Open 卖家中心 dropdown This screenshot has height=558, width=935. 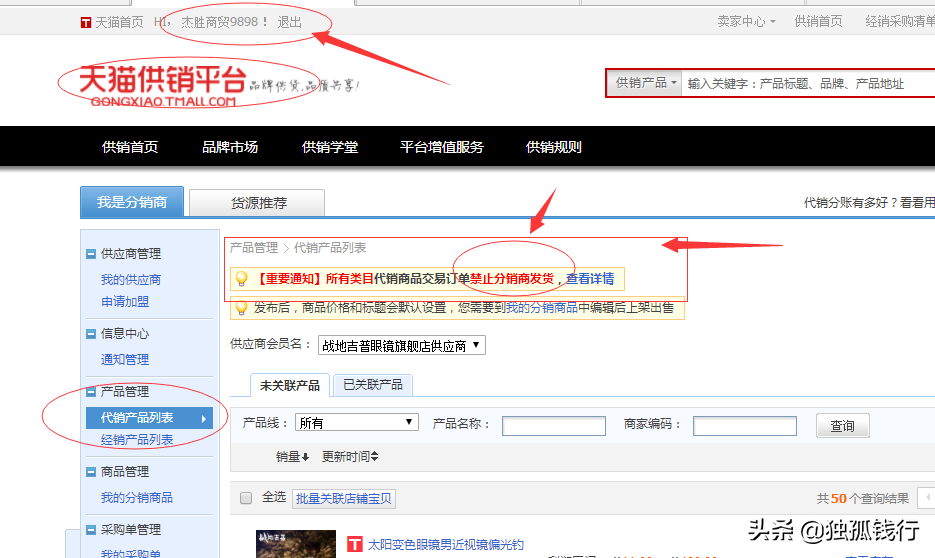point(746,21)
